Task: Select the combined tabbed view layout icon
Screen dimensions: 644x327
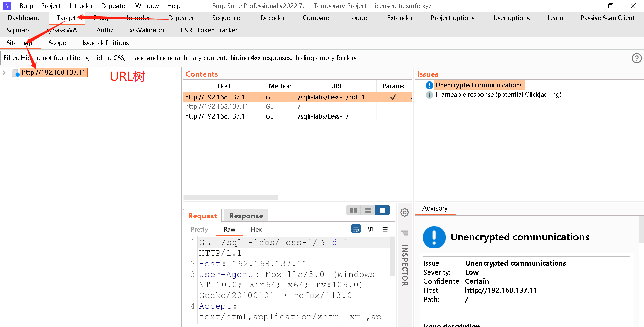Action: [382, 210]
